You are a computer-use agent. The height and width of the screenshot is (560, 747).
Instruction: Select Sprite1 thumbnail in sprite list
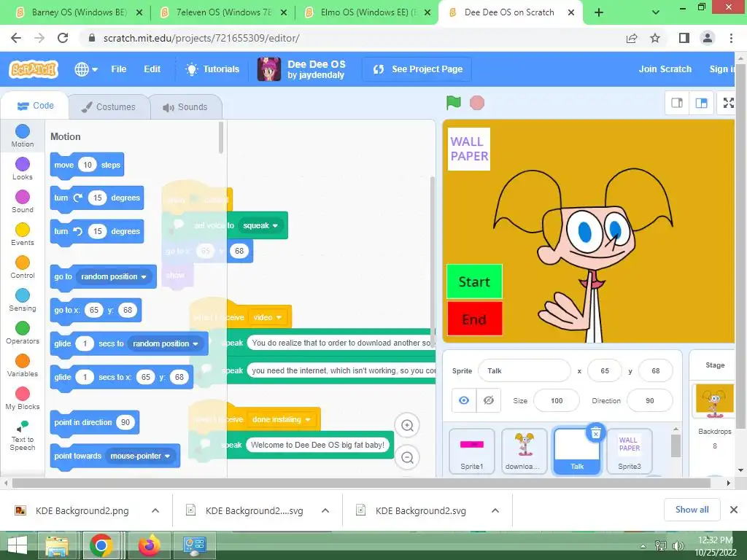point(472,451)
